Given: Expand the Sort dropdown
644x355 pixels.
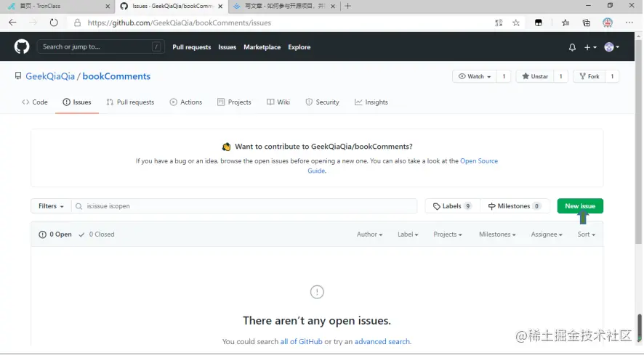Looking at the screenshot, I should [586, 234].
